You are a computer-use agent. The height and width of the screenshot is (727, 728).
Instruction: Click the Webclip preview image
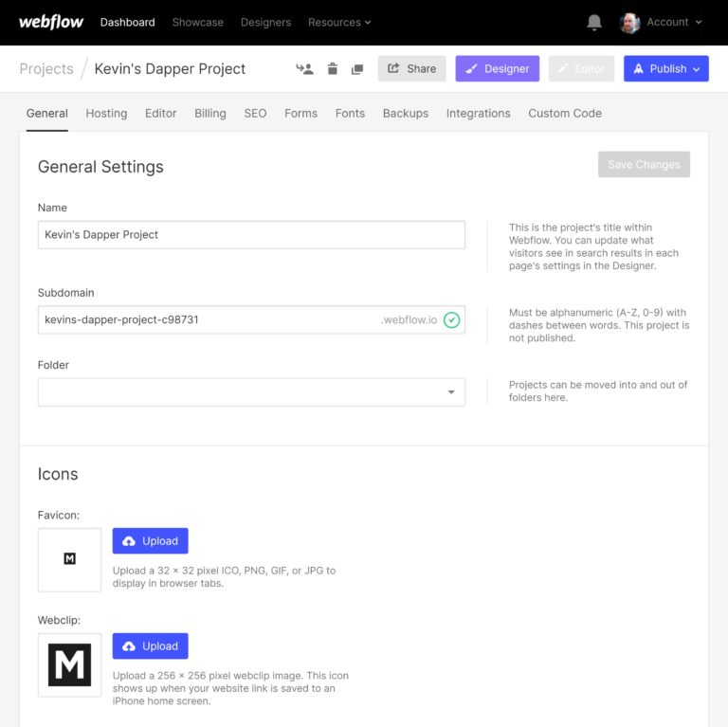pos(69,664)
